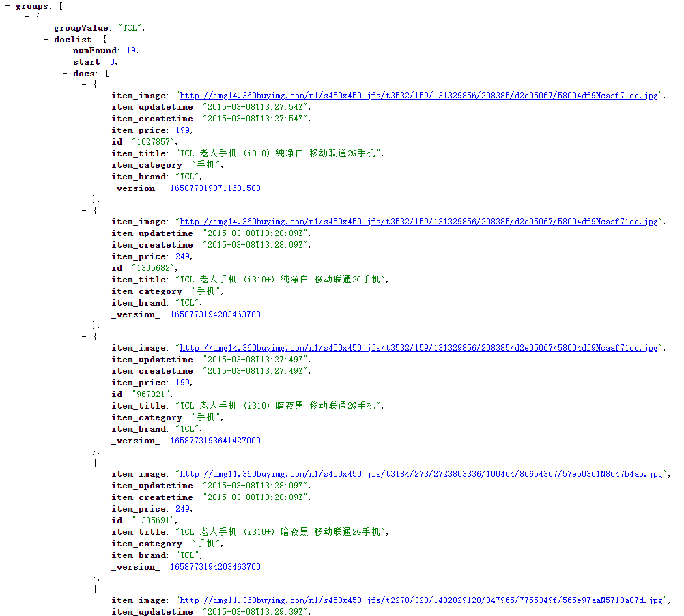Collapse the document with id 967021
The width and height of the screenshot is (684, 616).
[x=84, y=337]
